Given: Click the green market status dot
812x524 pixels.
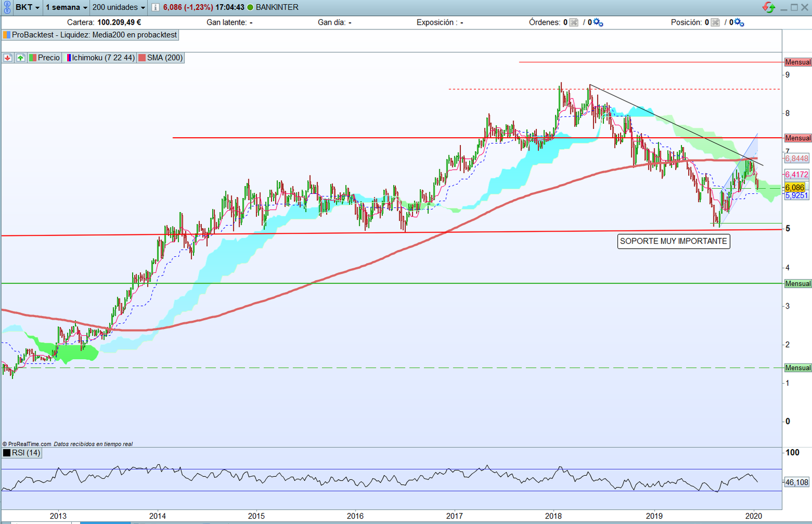Looking at the screenshot, I should [x=250, y=7].
